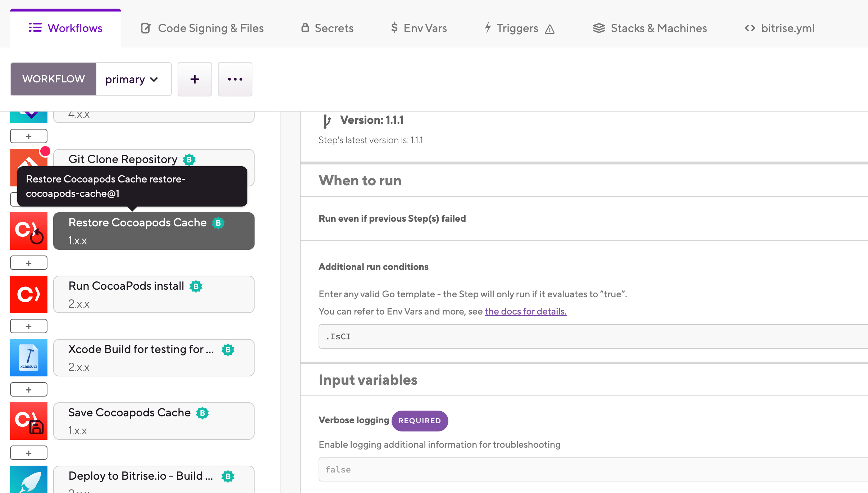
Task: Select the Run CocoaPods install step
Action: click(154, 294)
